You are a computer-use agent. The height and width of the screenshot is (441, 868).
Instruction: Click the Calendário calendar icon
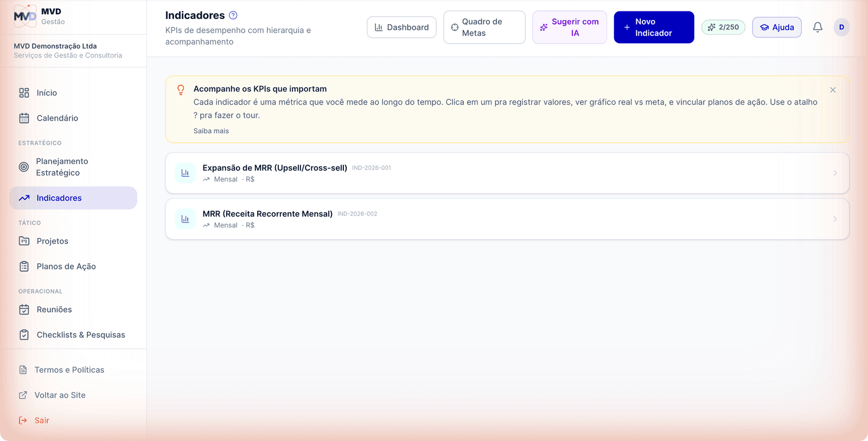click(24, 118)
